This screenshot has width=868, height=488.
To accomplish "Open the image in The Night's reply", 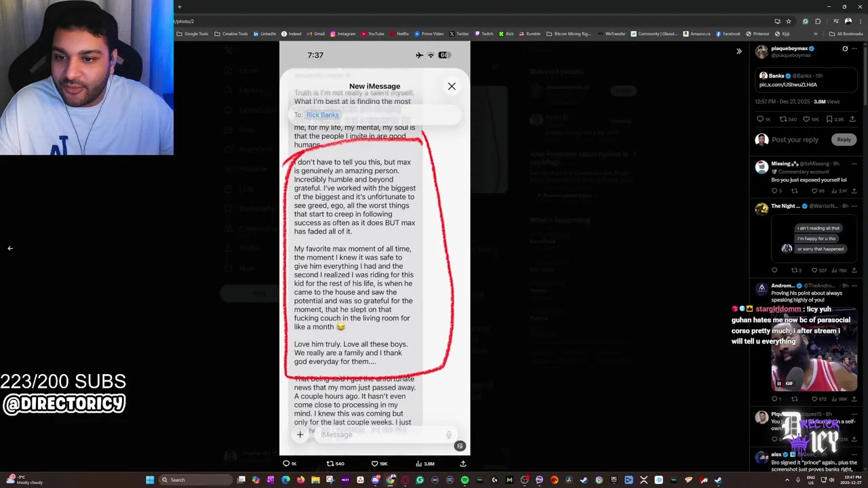I will pos(814,237).
